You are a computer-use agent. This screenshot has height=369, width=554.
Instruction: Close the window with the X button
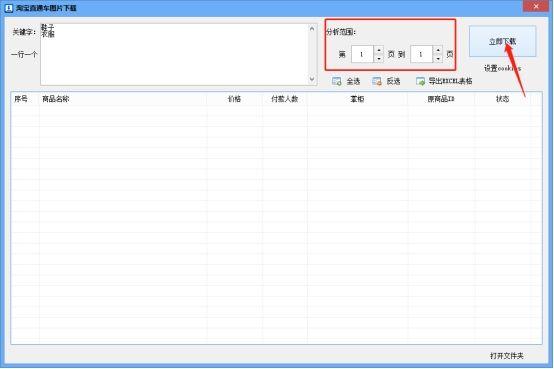536,6
